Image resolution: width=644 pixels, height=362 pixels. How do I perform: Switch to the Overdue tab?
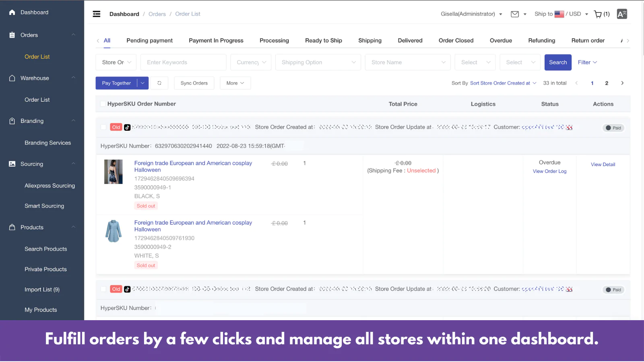tap(501, 41)
